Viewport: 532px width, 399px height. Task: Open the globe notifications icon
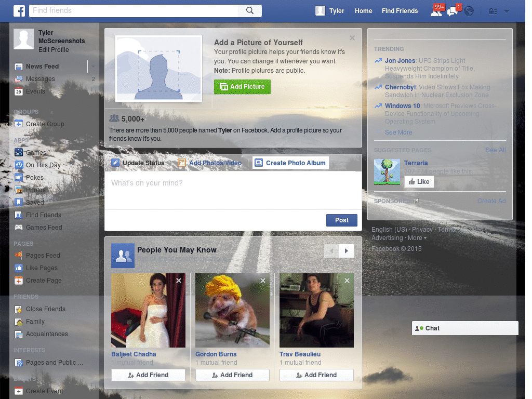coord(469,11)
